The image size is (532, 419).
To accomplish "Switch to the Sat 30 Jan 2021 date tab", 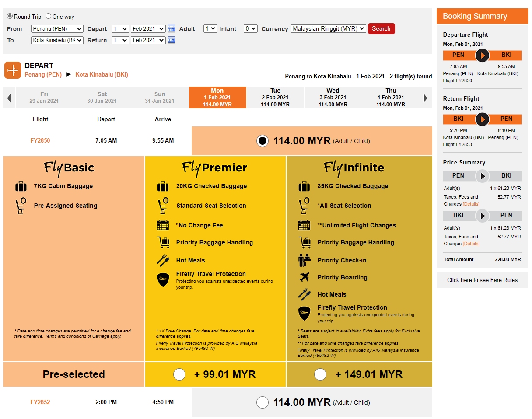I will click(x=102, y=97).
